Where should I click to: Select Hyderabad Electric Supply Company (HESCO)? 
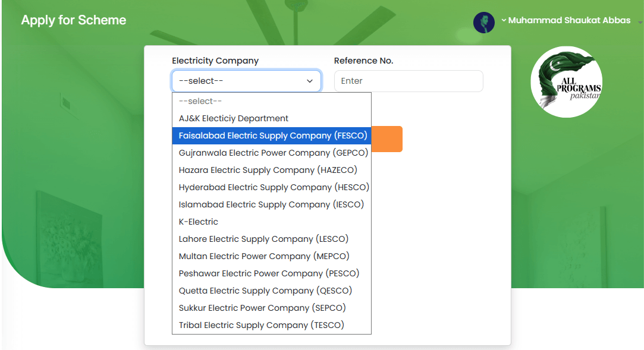pos(274,188)
